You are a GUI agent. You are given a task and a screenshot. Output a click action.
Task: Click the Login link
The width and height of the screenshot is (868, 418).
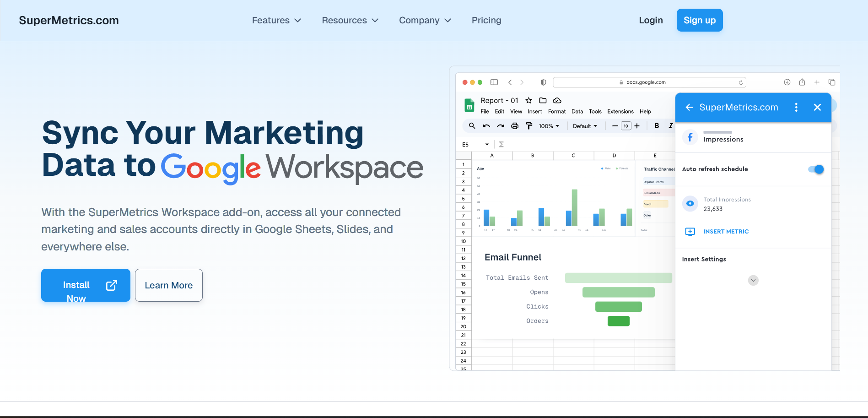pos(651,20)
